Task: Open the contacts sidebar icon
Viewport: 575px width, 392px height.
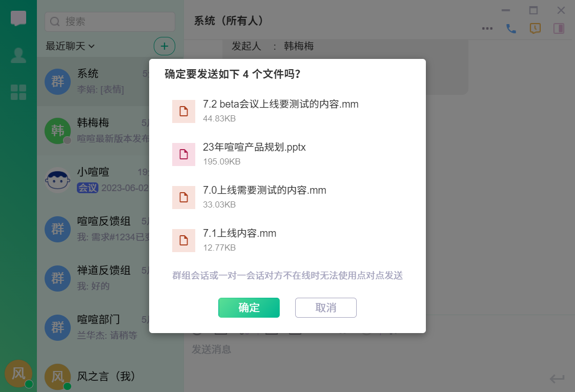Action: coord(18,55)
